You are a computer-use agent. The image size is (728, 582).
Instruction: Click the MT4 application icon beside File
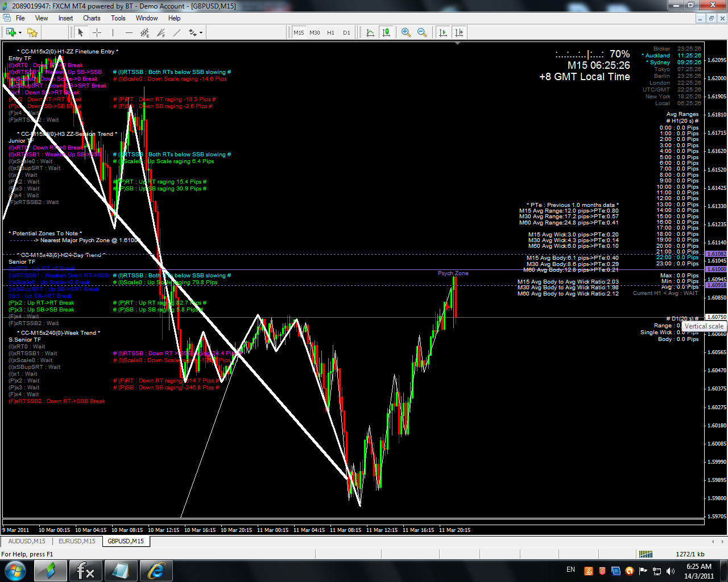click(x=6, y=18)
